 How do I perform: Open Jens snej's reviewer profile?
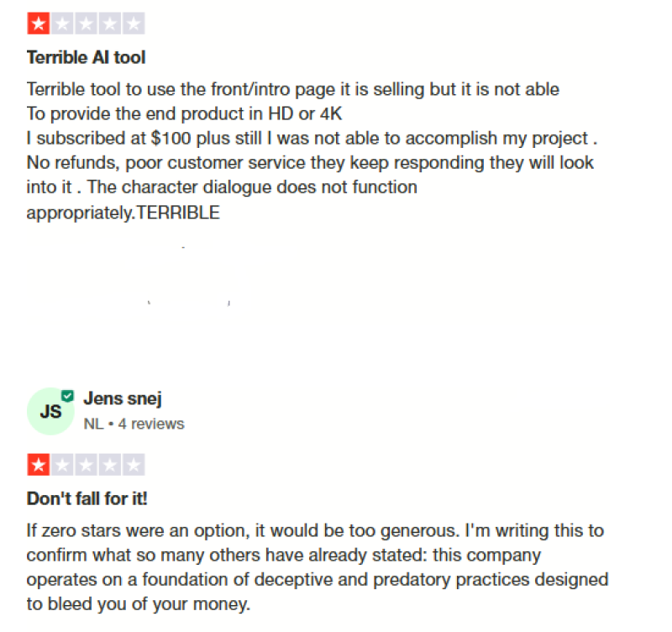[x=123, y=398]
